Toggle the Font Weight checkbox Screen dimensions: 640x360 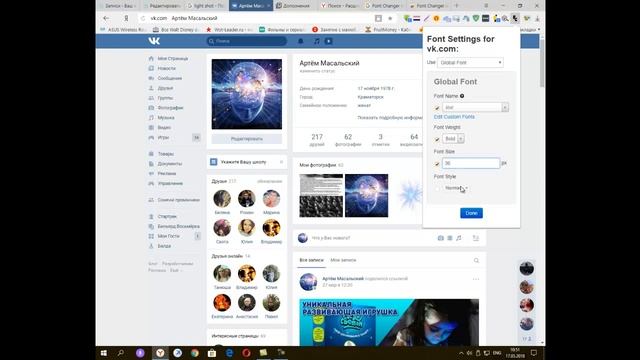click(437, 139)
